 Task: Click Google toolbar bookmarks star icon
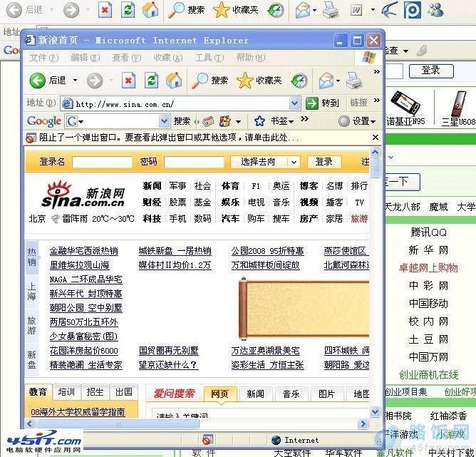259,121
